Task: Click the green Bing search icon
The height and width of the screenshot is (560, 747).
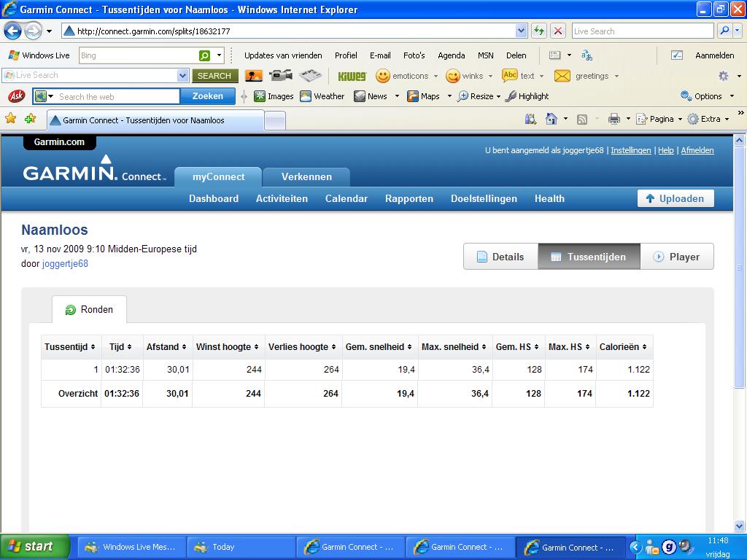Action: [204, 55]
